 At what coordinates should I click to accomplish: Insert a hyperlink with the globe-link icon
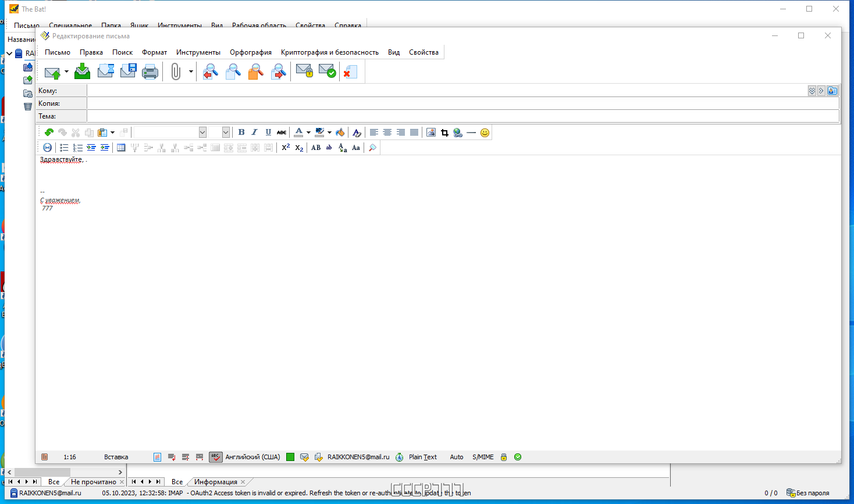click(458, 133)
